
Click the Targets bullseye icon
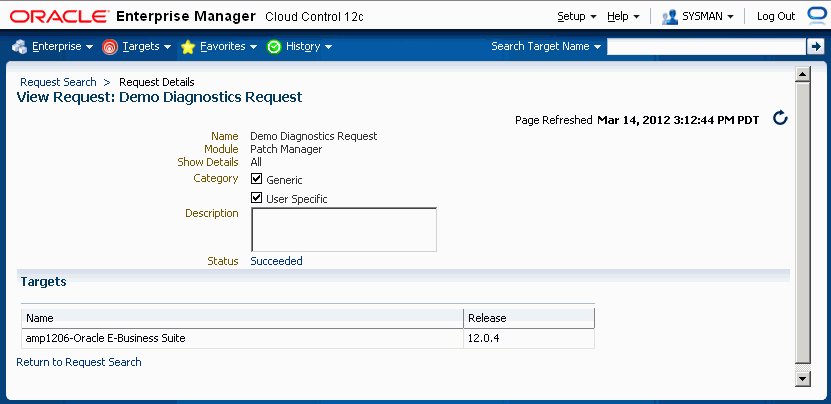tap(110, 47)
